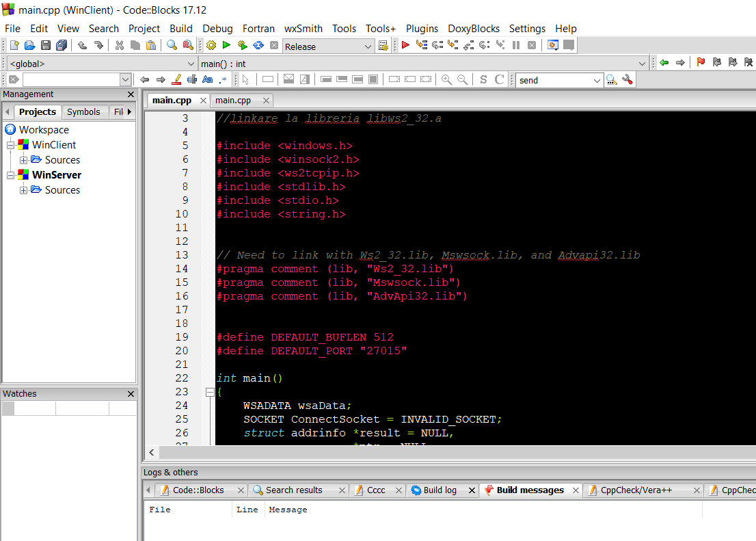Toggle source view with the S icon
Screen dimensions: 756x541
[483, 79]
